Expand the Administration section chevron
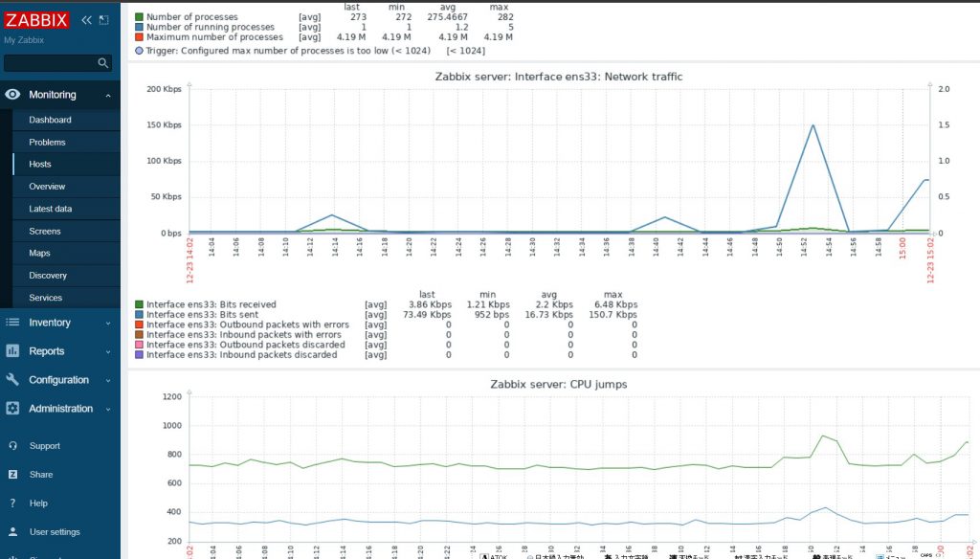 tap(108, 409)
